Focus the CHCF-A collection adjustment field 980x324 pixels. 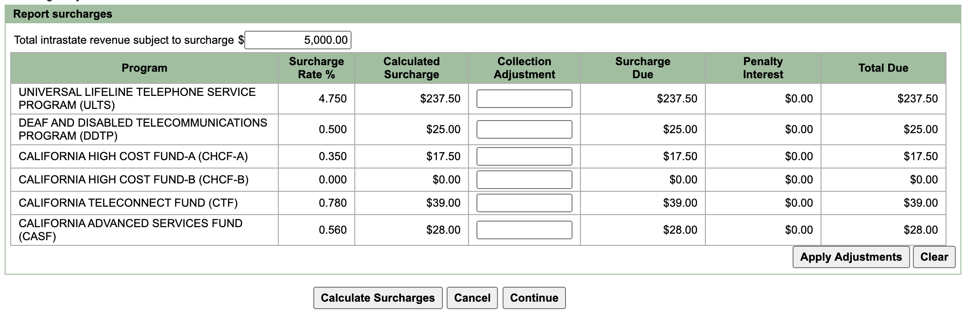click(525, 156)
